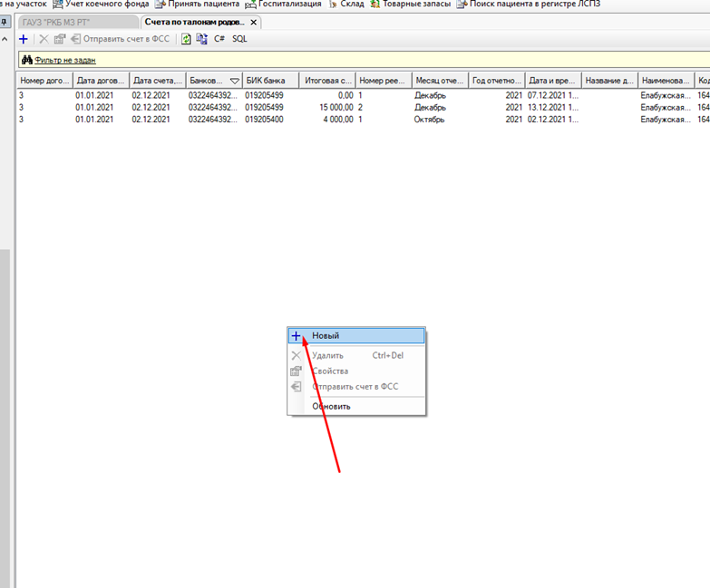Open Принять пациента from the top bar
The image size is (710, 588).
[203, 4]
